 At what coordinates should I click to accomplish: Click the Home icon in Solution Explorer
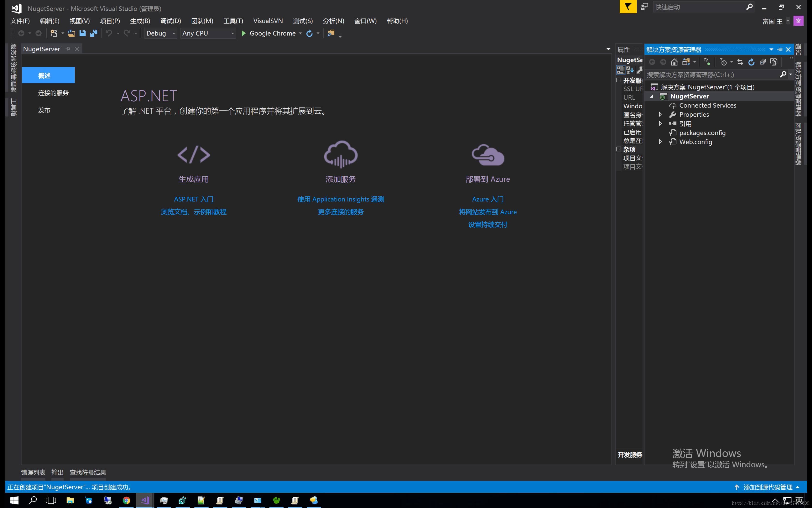674,62
